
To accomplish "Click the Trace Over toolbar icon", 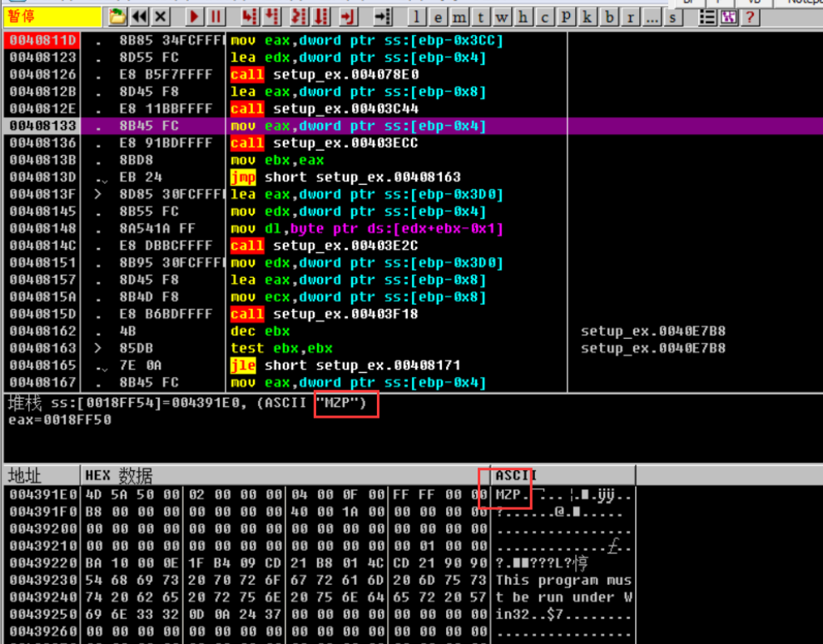I will click(x=320, y=17).
